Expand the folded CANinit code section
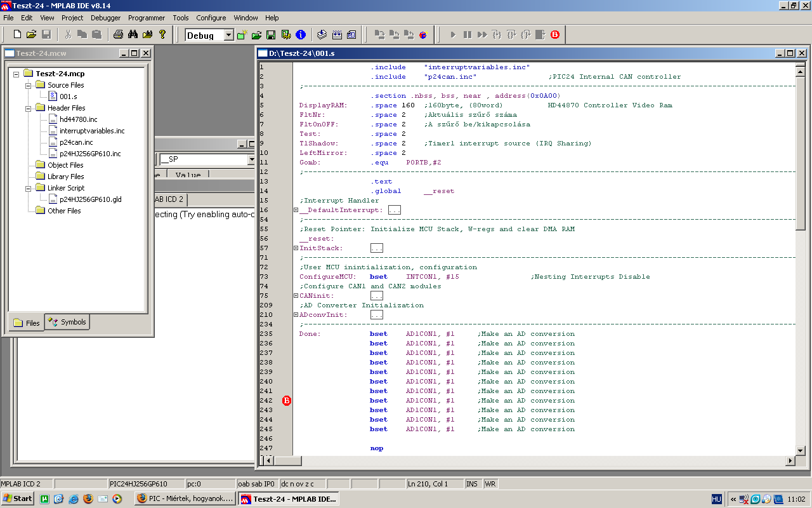 (296, 296)
